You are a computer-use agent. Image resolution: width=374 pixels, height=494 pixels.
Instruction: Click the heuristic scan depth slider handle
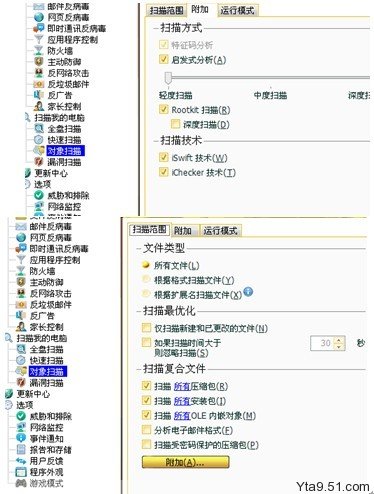click(x=168, y=78)
